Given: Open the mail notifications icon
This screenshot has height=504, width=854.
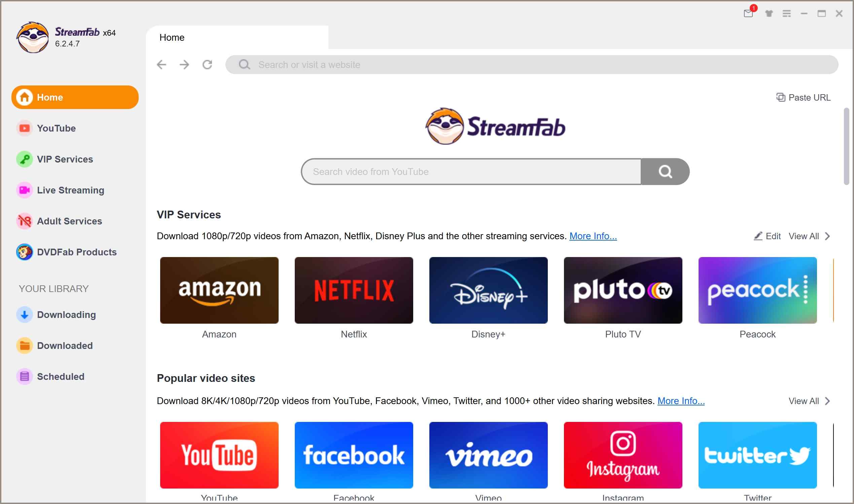Looking at the screenshot, I should pyautogui.click(x=749, y=13).
